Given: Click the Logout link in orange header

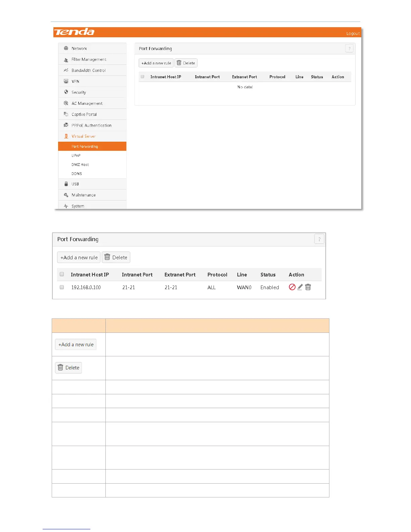Looking at the screenshot, I should pos(353,34).
